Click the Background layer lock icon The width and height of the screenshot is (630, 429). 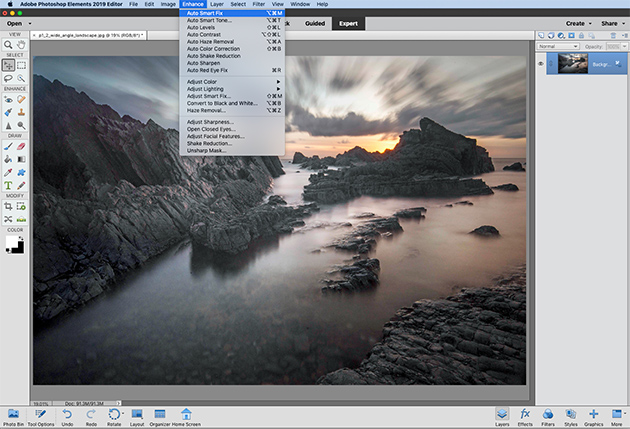pos(618,63)
